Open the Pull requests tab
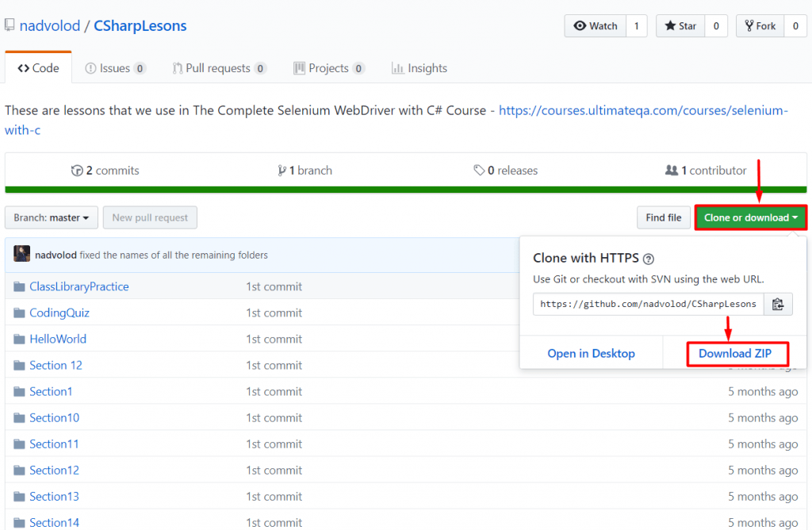The image size is (812, 530). (220, 67)
